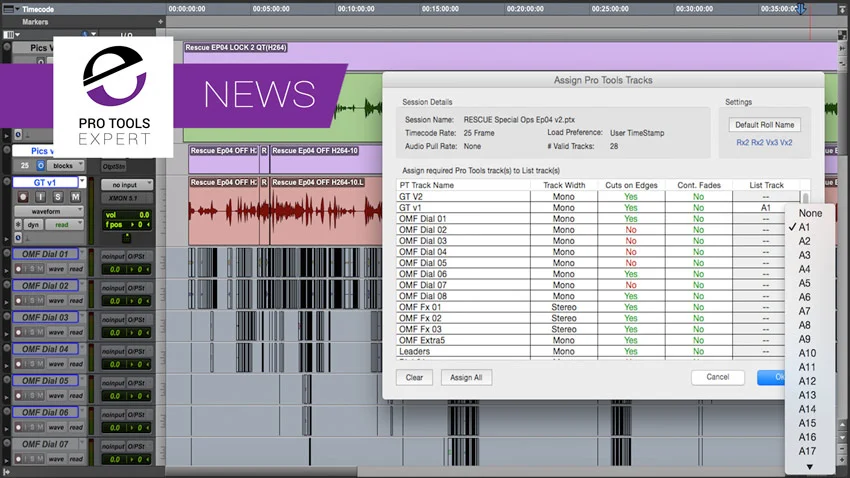Click the bottom-left show/hide track list arrow
This screenshot has width=850, height=478.
click(x=7, y=472)
